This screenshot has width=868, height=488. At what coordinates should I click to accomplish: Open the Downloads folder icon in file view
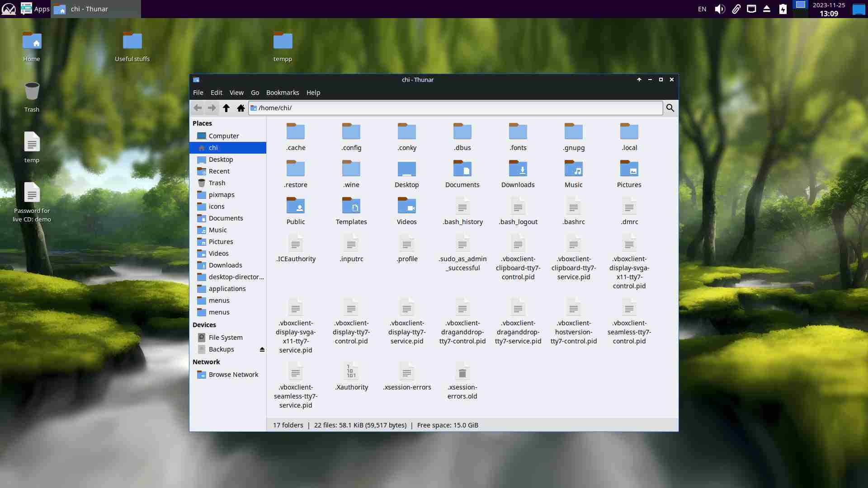pyautogui.click(x=518, y=169)
